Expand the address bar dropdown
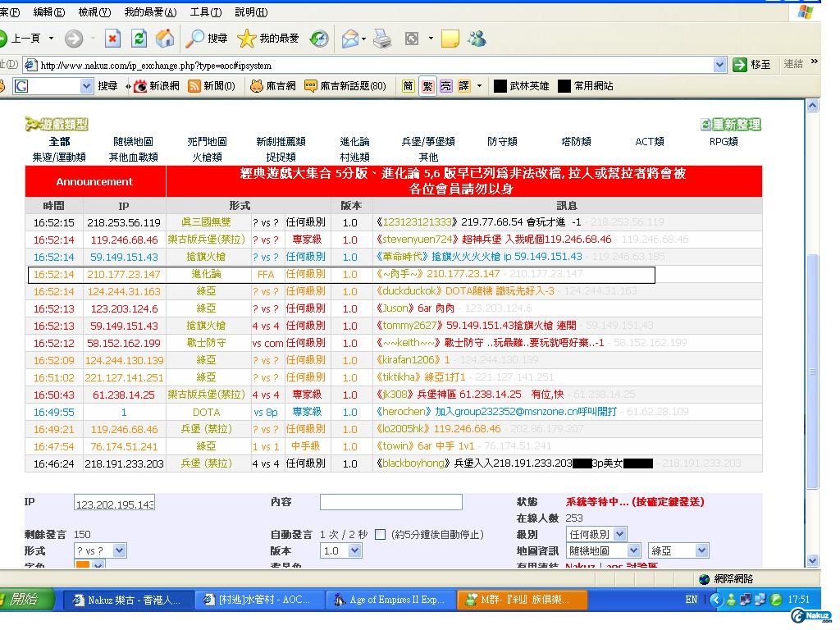The image size is (840, 630). coord(719,65)
